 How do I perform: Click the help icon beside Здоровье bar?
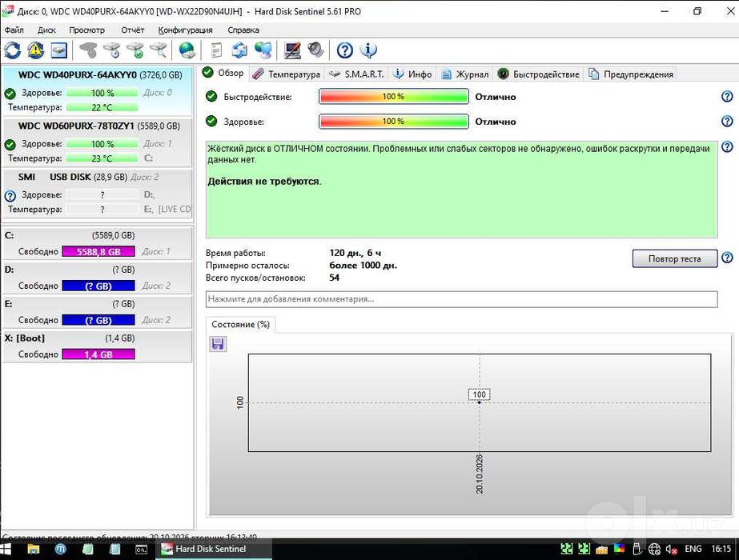[727, 121]
